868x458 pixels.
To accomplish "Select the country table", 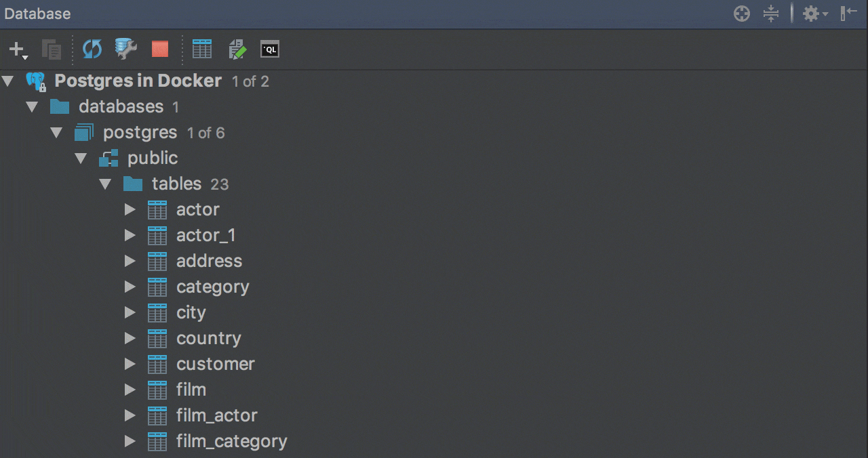I will (208, 339).
